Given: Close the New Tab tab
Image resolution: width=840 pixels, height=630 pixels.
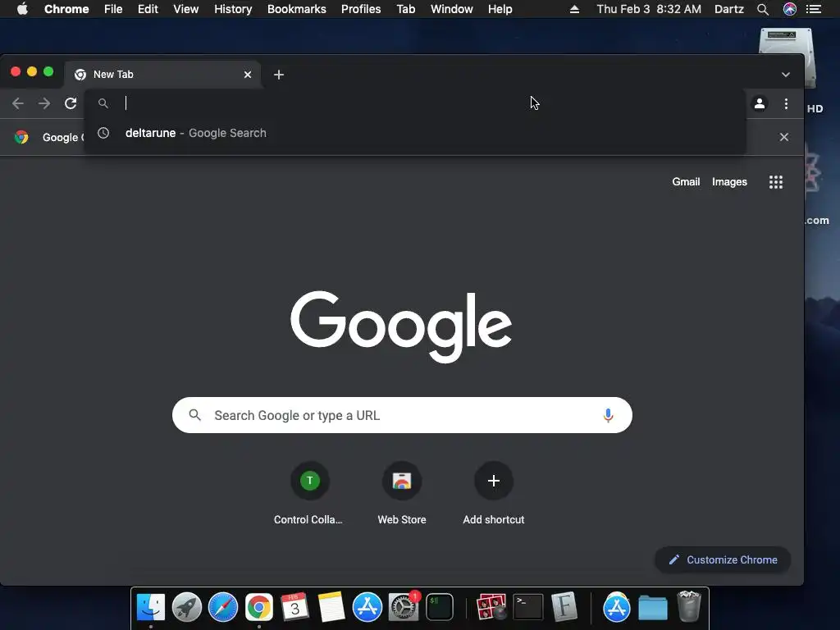Looking at the screenshot, I should (x=248, y=75).
